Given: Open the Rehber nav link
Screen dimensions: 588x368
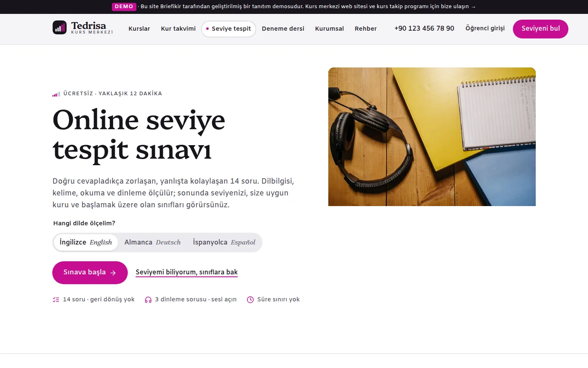Looking at the screenshot, I should pyautogui.click(x=366, y=29).
